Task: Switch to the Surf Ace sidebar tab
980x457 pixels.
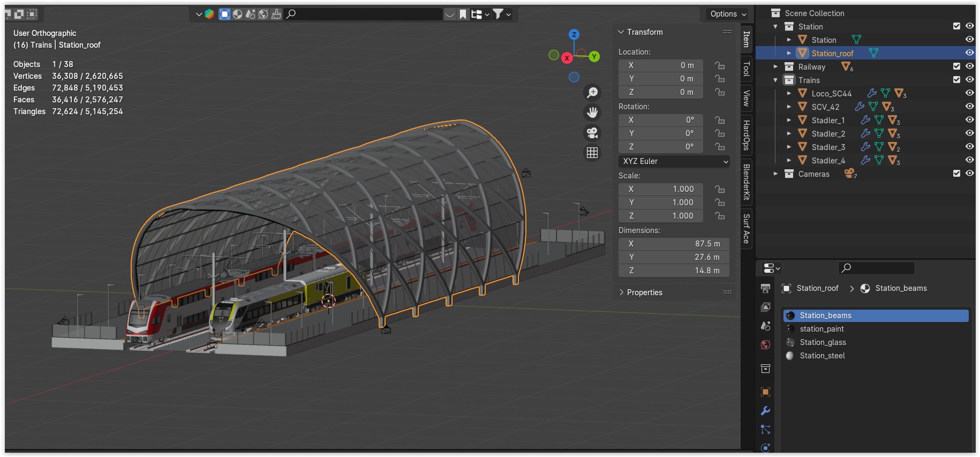Action: coord(747,229)
